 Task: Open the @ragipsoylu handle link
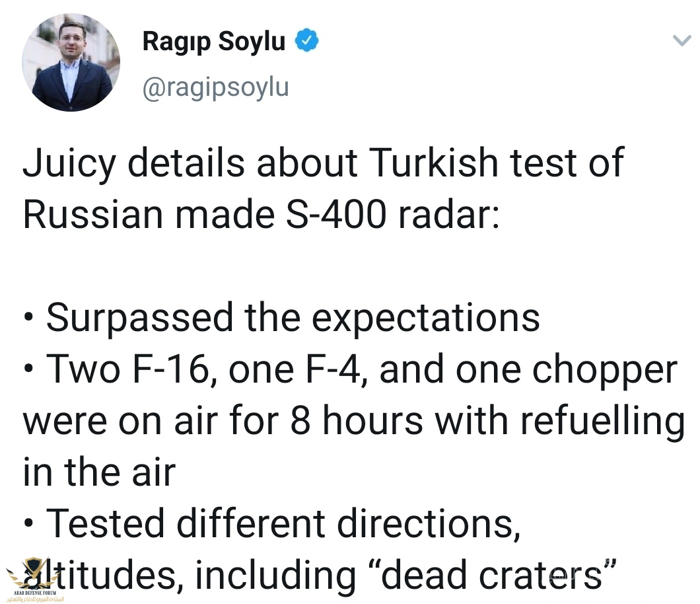pyautogui.click(x=216, y=87)
